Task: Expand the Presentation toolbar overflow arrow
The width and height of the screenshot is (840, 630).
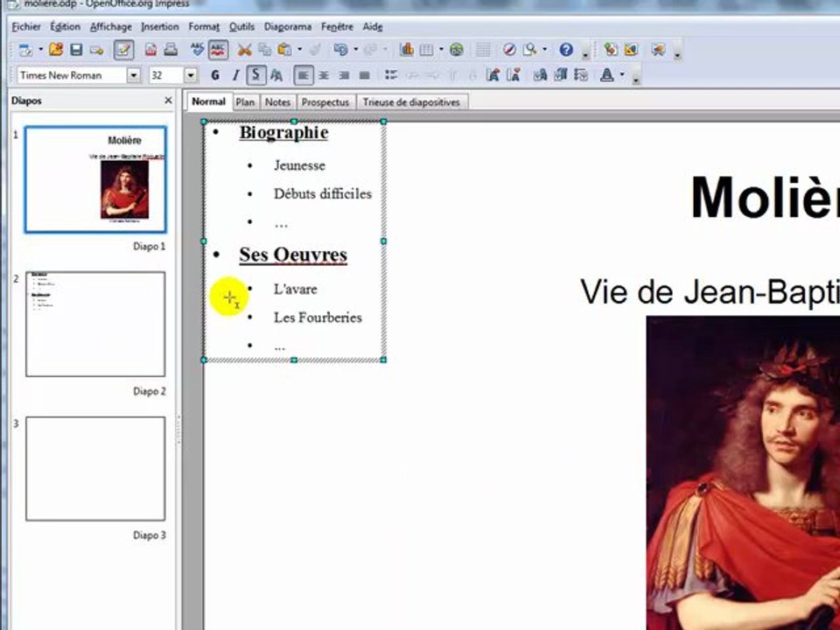Action: click(677, 53)
